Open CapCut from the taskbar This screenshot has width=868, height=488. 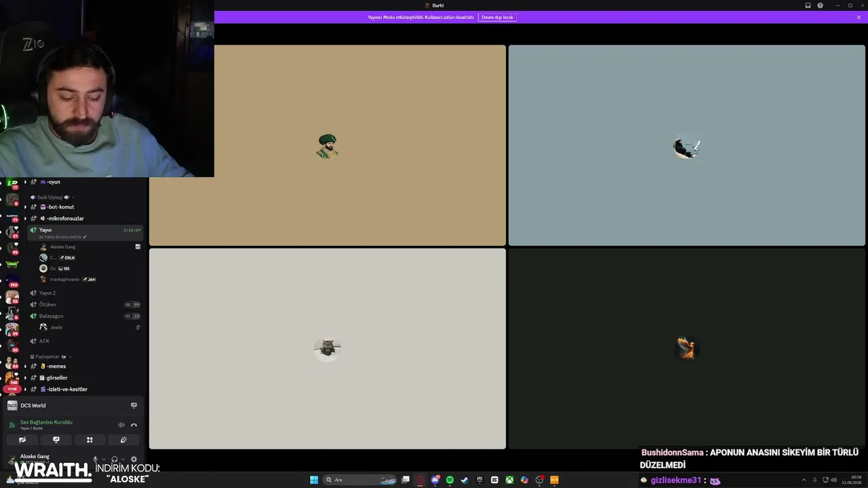[494, 480]
